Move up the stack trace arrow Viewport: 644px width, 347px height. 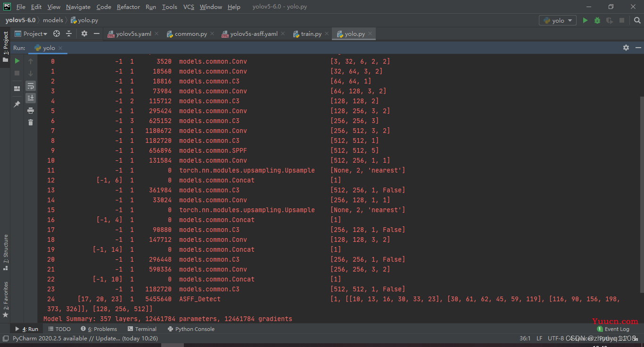point(31,61)
